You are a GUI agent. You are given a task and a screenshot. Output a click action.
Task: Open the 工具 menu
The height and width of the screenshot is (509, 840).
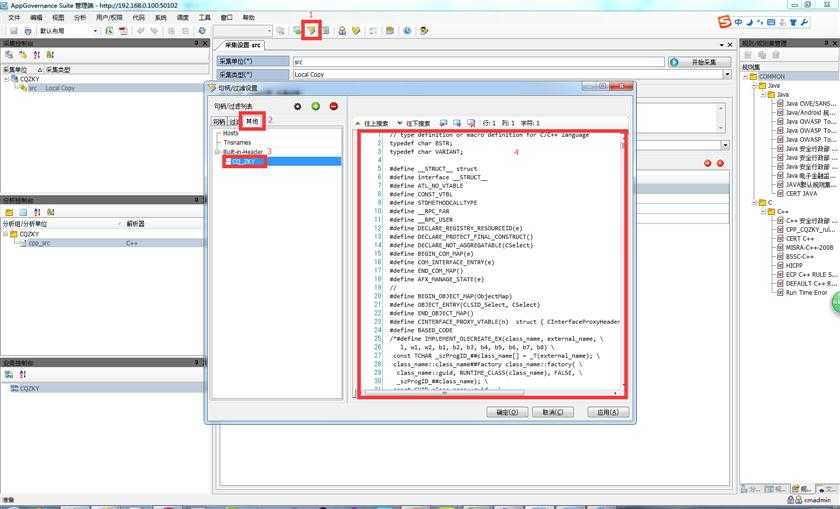click(205, 18)
